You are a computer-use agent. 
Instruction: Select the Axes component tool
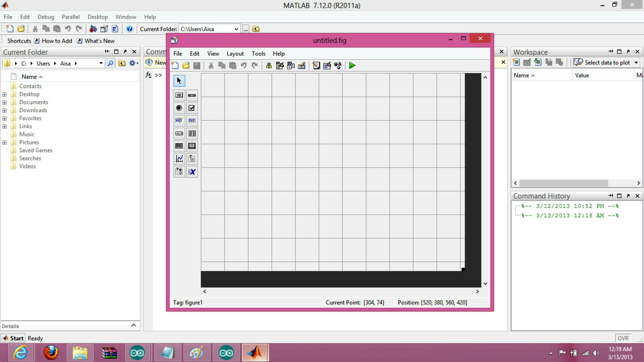point(179,159)
